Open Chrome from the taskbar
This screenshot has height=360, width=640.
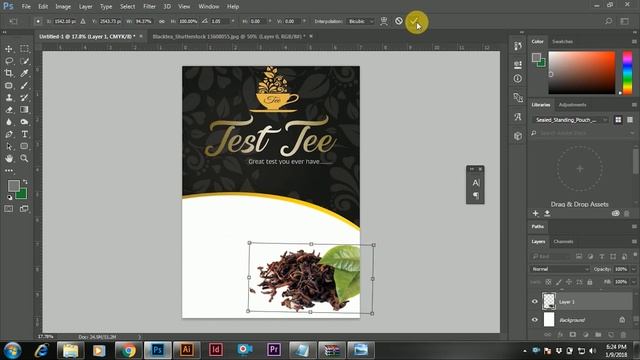pyautogui.click(x=128, y=350)
